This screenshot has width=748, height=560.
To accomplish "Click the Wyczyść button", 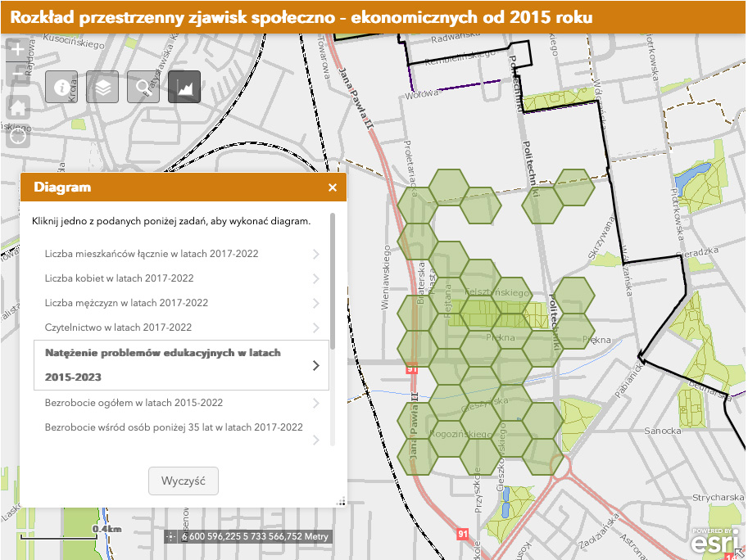I will pos(184,481).
